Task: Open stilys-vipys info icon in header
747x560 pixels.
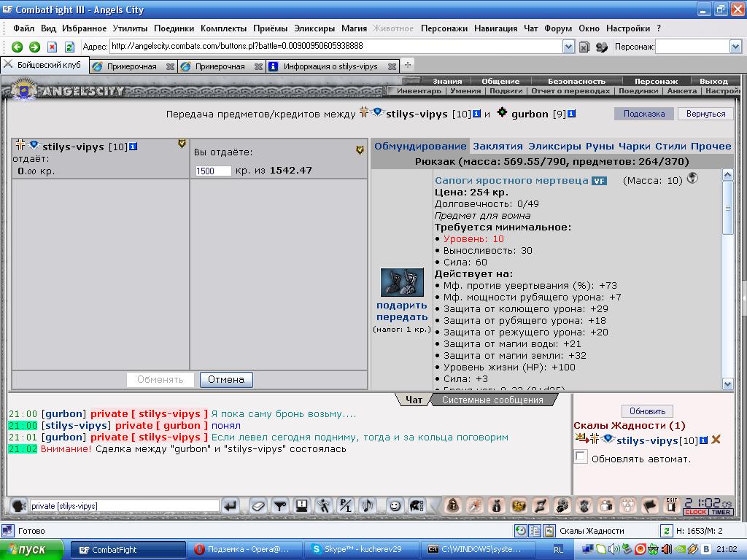Action: pos(476,114)
